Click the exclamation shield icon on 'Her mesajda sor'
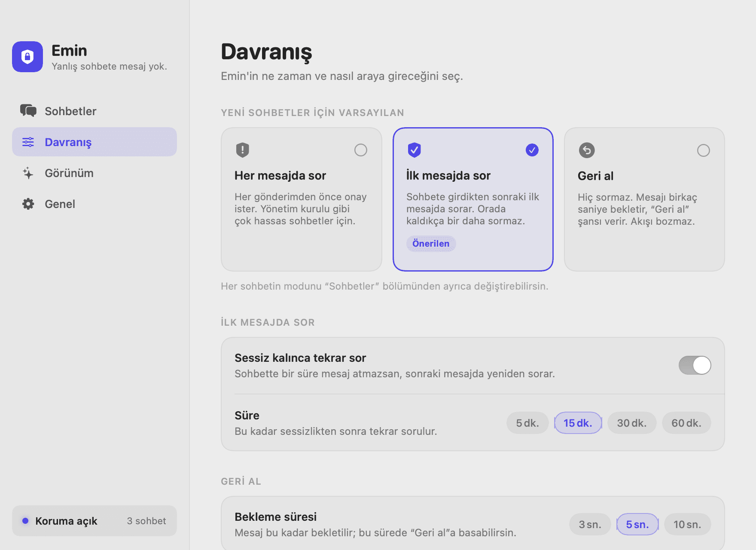Image resolution: width=756 pixels, height=550 pixels. [x=243, y=150]
